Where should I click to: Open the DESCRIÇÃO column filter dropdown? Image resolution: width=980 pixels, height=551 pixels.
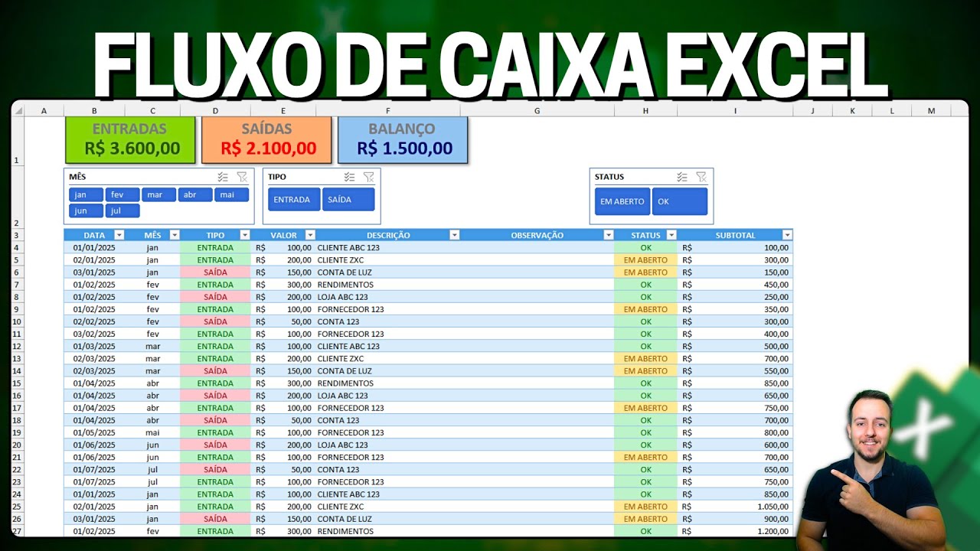click(455, 235)
